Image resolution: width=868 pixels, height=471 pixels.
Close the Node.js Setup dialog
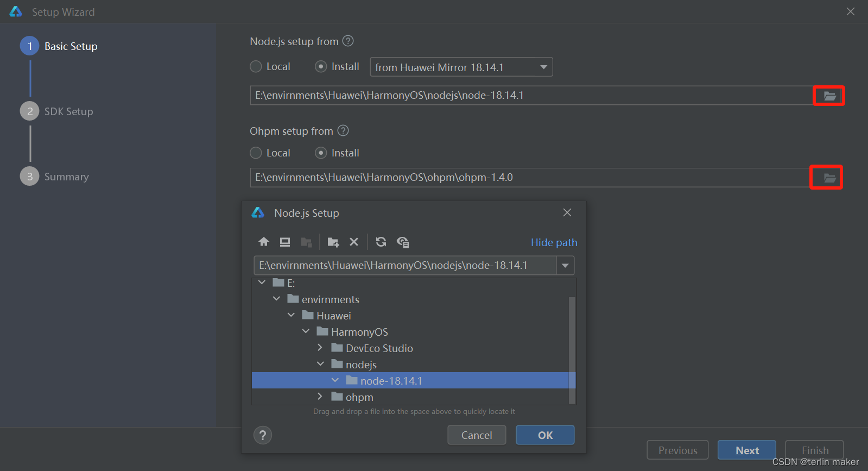click(567, 212)
